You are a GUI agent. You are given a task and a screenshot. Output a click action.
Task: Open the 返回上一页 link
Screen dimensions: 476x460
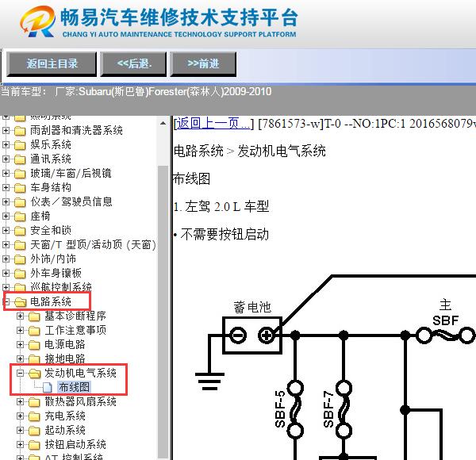pos(213,124)
